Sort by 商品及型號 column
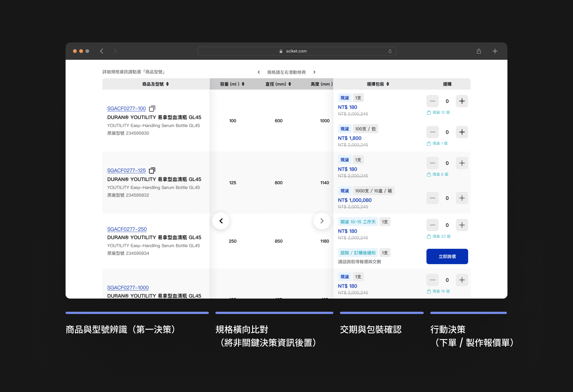 tap(167, 84)
